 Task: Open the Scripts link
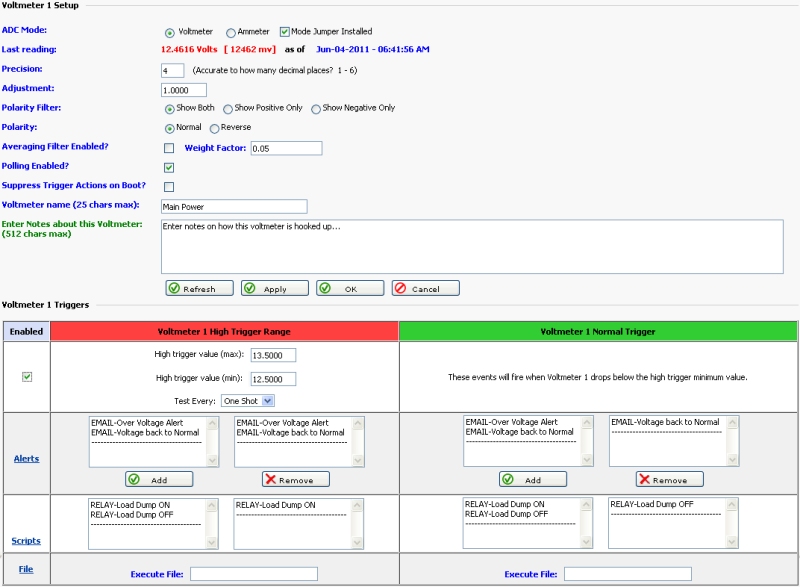pos(26,540)
